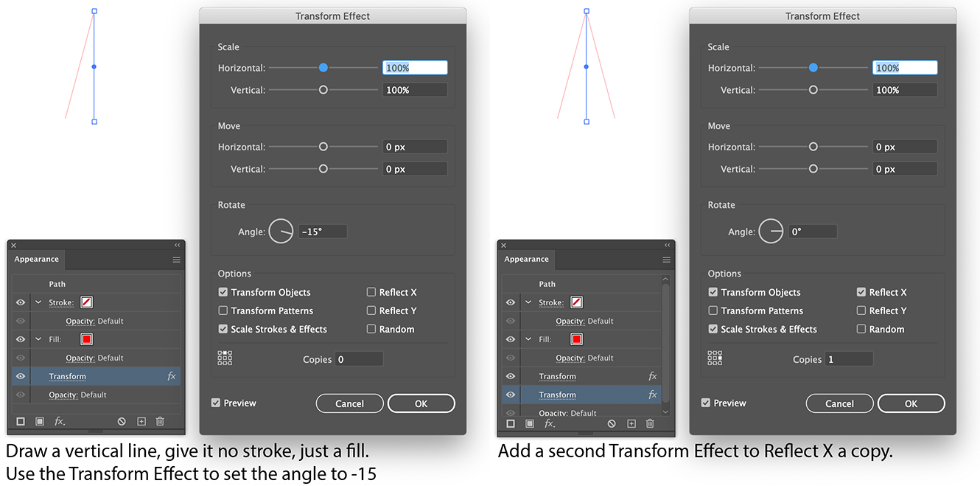Screen dimensions: 980x486
Task: Select Appearance tab in the two-Transform panel
Action: [526, 260]
